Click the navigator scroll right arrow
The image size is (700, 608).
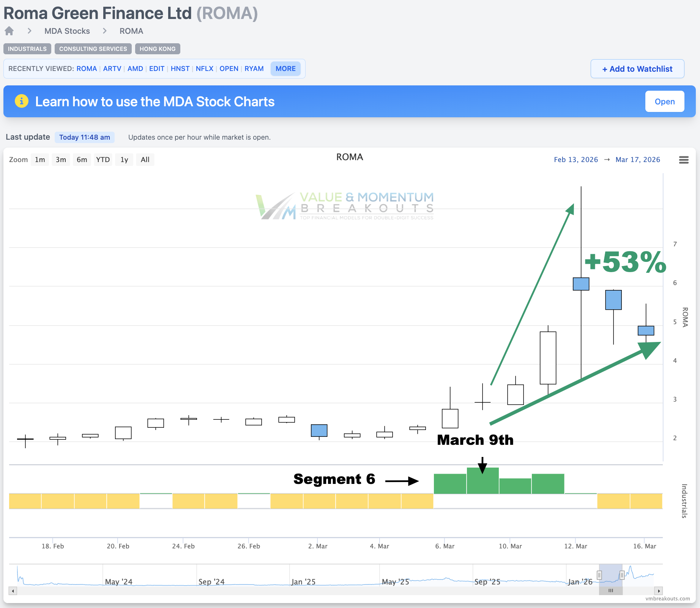coord(659,591)
